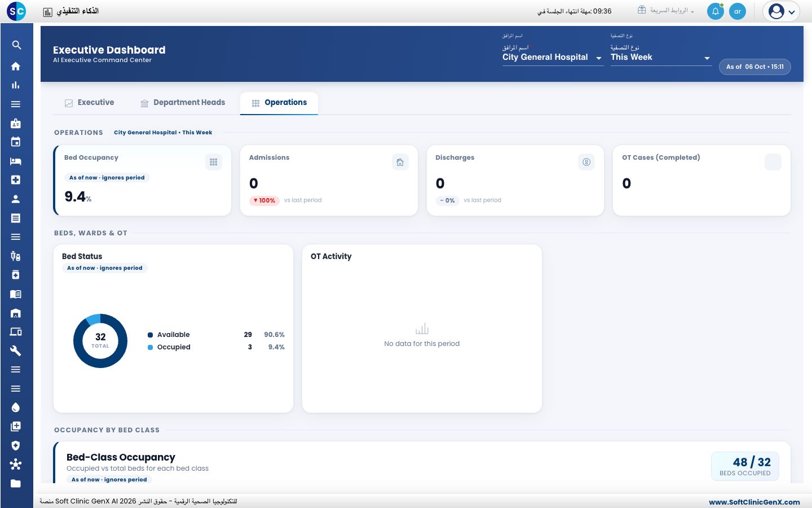Open the ID badge sidebar icon

pyautogui.click(x=16, y=123)
